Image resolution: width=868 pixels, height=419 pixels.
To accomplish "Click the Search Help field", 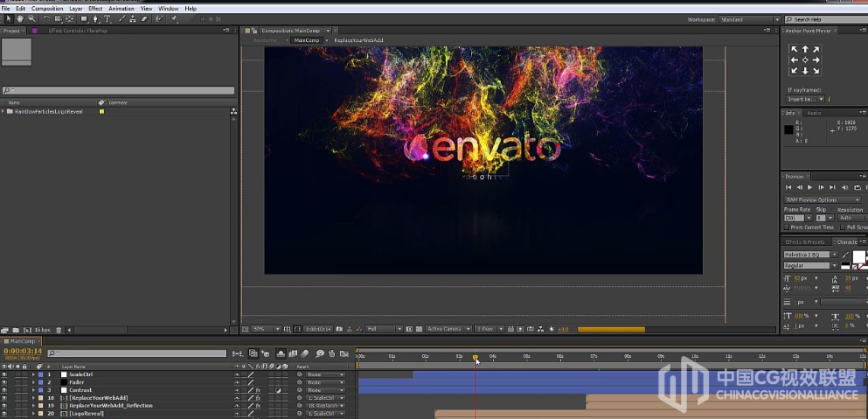I will click(x=829, y=19).
